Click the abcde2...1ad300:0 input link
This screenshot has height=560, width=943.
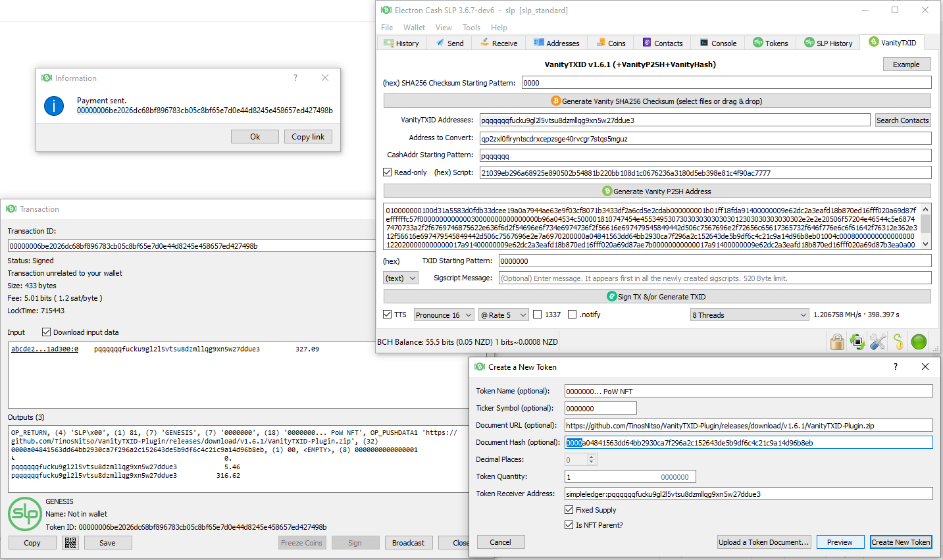coord(44,349)
